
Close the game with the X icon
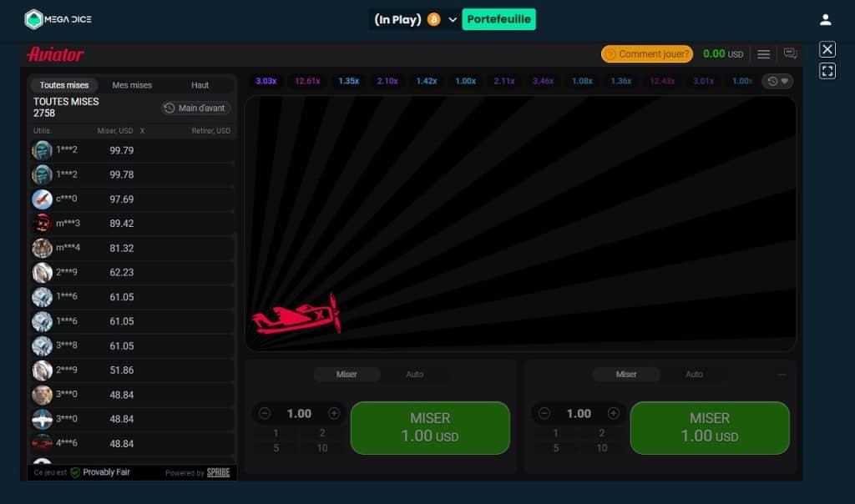click(x=827, y=49)
